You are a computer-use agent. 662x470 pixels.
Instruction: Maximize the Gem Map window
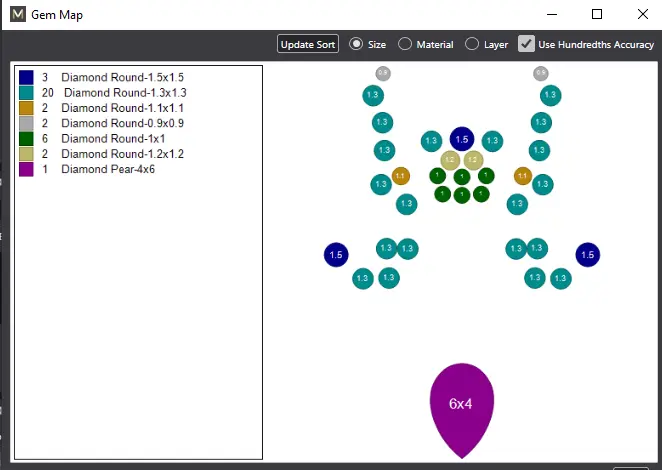coord(597,14)
